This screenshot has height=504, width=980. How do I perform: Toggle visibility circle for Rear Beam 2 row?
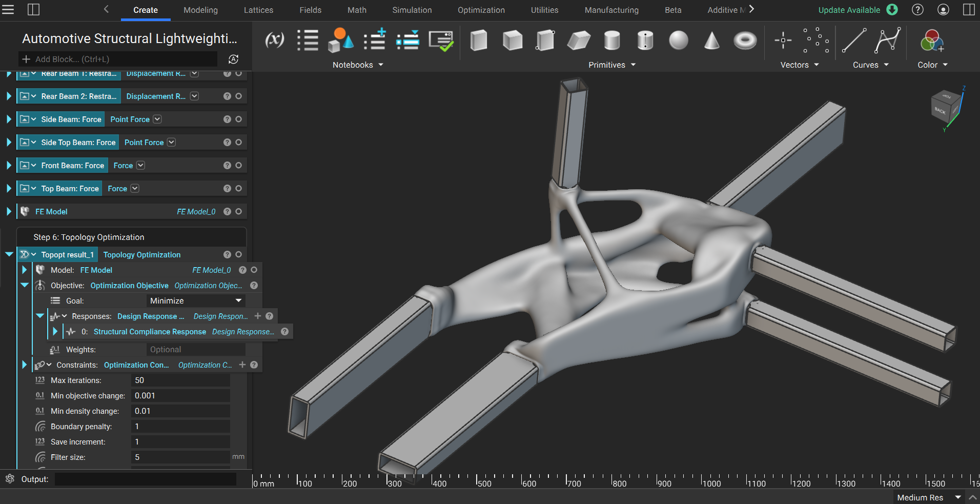click(x=238, y=96)
